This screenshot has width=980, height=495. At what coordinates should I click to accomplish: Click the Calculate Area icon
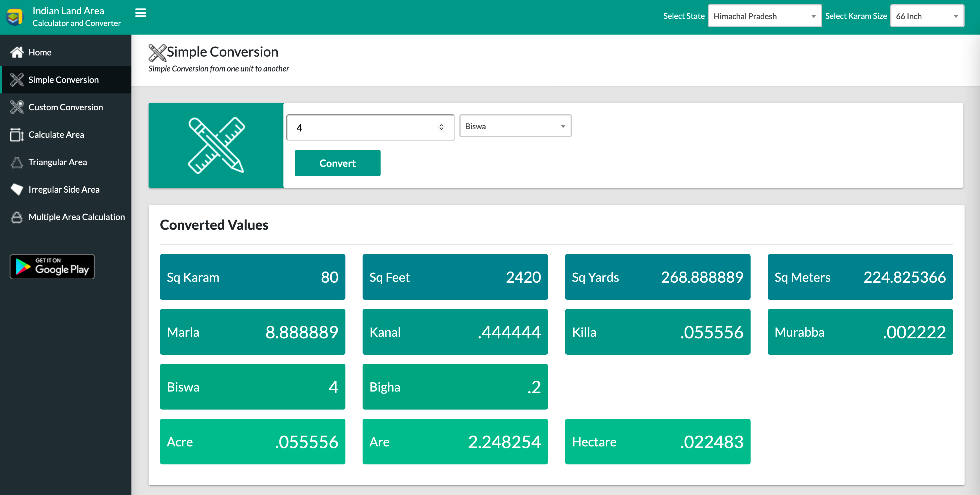coord(17,134)
